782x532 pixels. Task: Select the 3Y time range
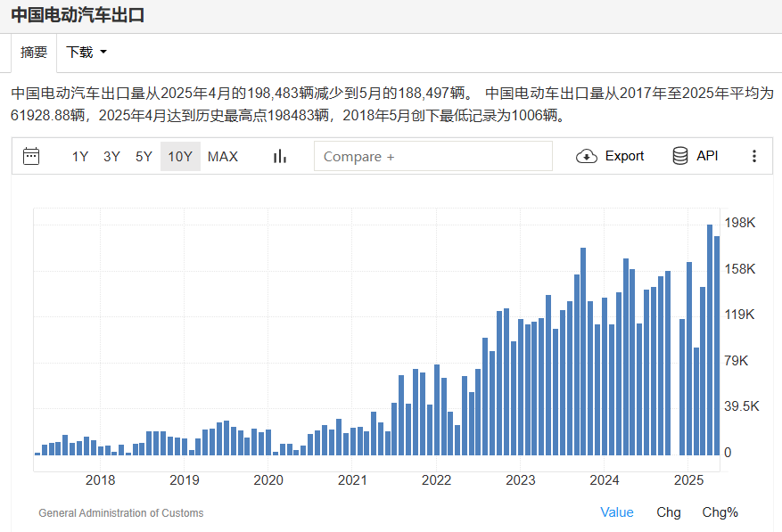[x=111, y=157]
